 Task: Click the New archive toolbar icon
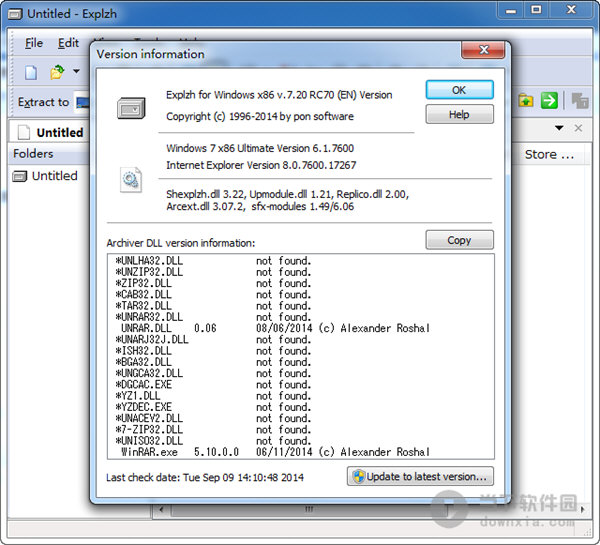pos(31,72)
